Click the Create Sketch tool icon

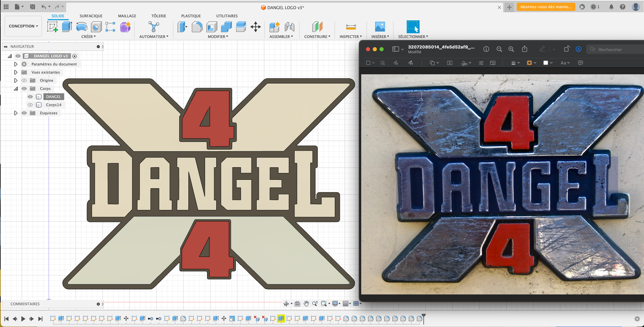[x=52, y=27]
